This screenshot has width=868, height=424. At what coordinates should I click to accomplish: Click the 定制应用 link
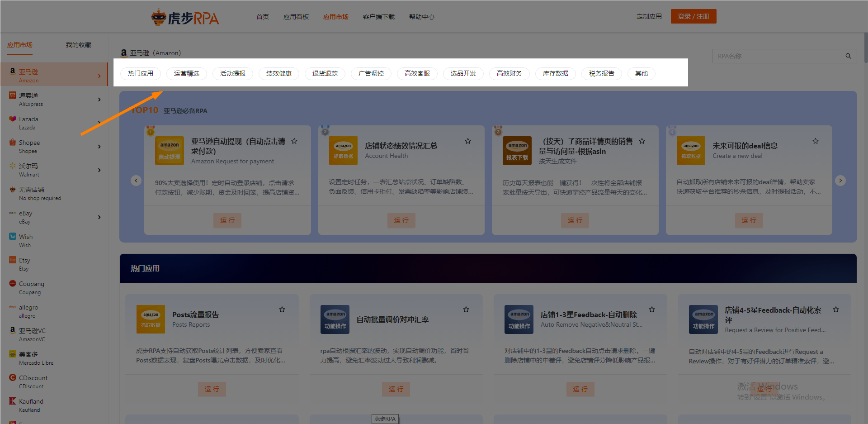tap(649, 16)
